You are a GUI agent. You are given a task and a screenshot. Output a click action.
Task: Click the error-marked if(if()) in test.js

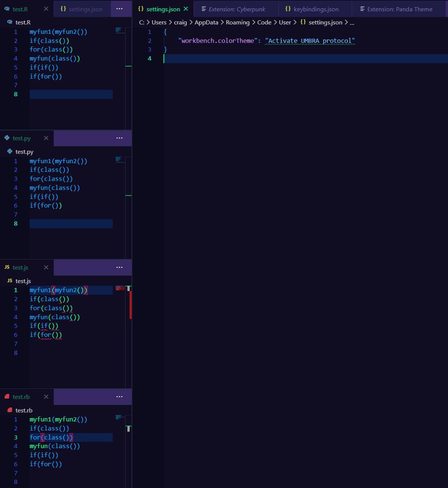44,326
